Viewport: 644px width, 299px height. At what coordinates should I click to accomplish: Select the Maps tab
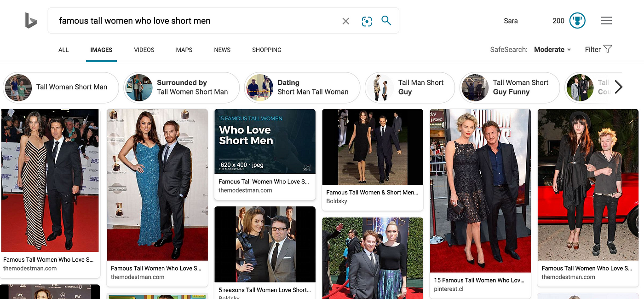click(184, 50)
